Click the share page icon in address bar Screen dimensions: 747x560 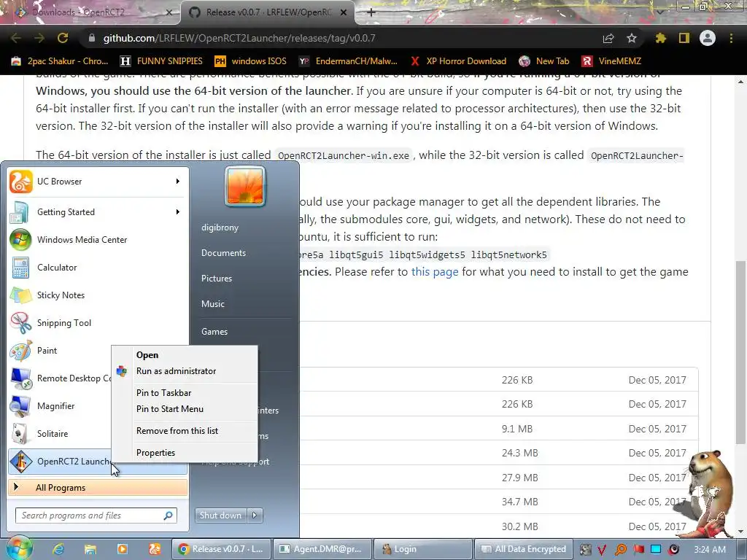(608, 38)
